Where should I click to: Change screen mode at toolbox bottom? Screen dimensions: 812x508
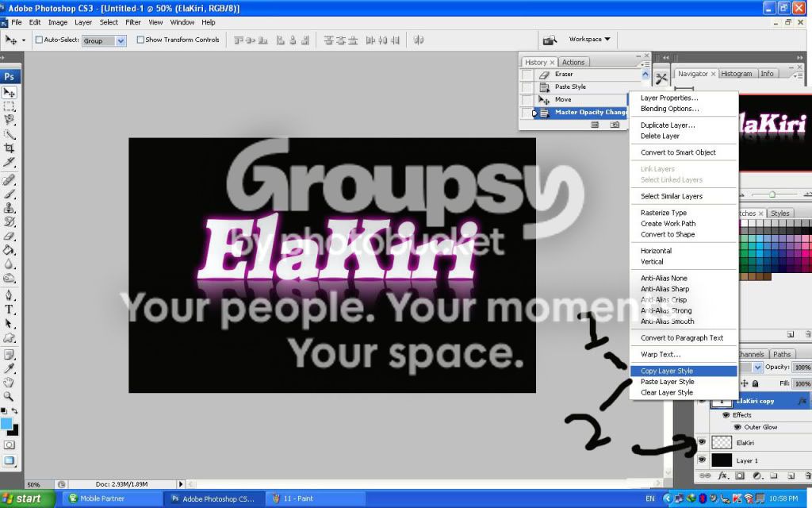[x=10, y=460]
